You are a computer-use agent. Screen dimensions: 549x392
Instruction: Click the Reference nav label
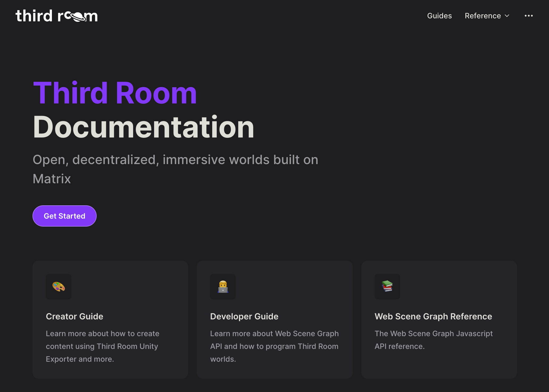[x=482, y=16]
